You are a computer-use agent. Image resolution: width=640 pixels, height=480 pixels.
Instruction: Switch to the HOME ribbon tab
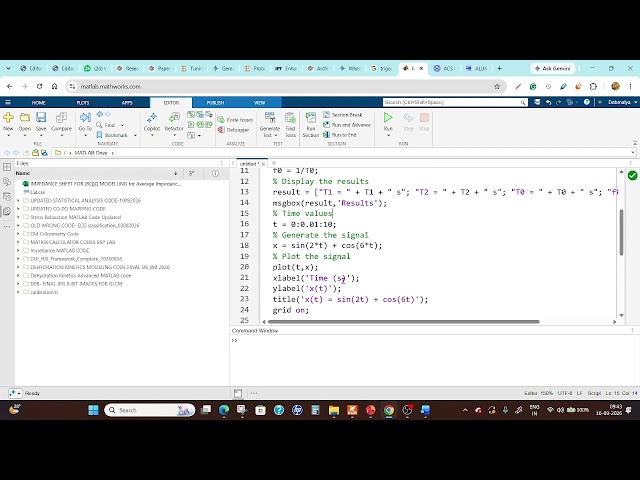[x=38, y=102]
